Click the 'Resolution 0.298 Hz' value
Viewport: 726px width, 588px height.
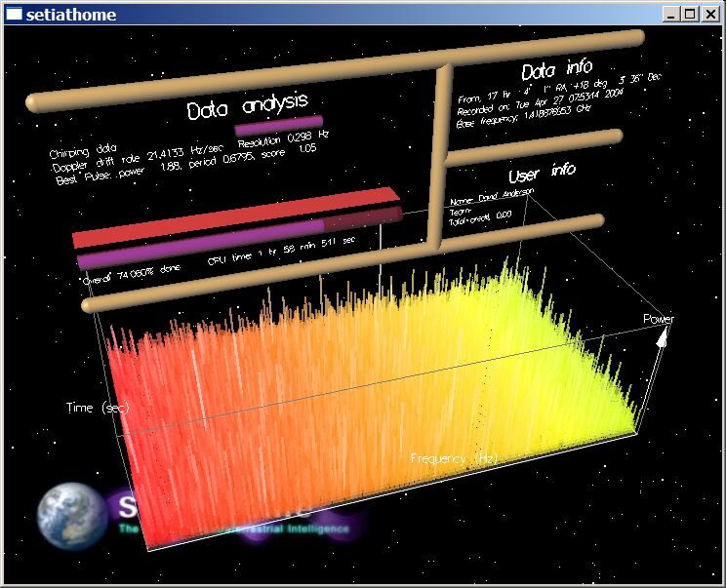coord(283,139)
